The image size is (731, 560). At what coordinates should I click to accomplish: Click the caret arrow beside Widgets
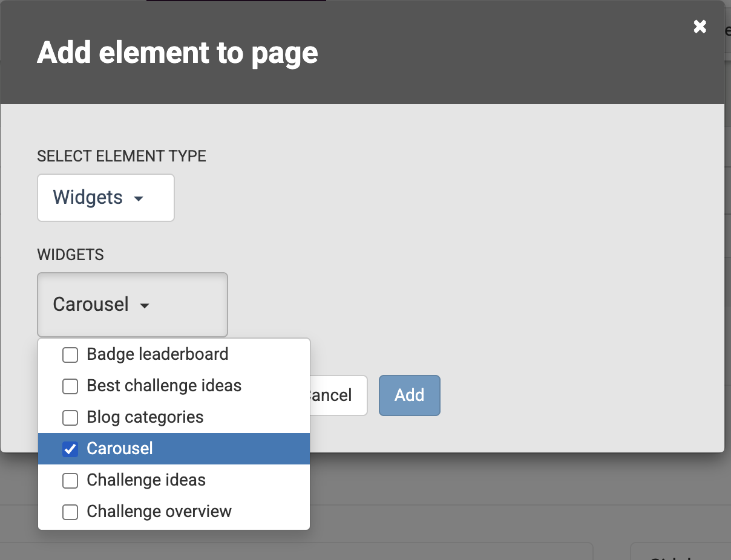[x=139, y=199]
